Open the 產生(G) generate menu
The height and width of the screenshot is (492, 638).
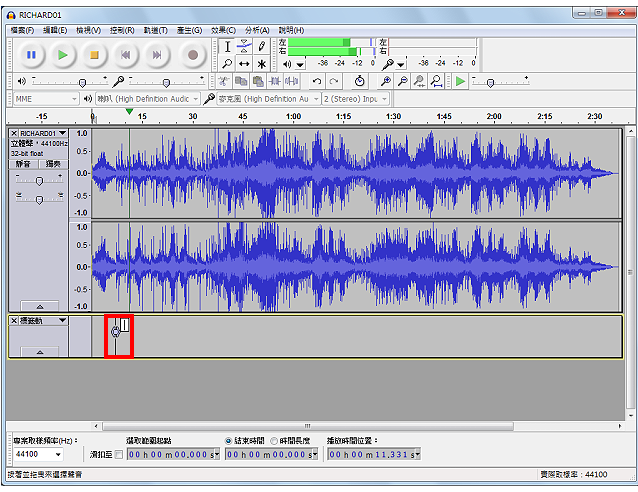click(189, 30)
